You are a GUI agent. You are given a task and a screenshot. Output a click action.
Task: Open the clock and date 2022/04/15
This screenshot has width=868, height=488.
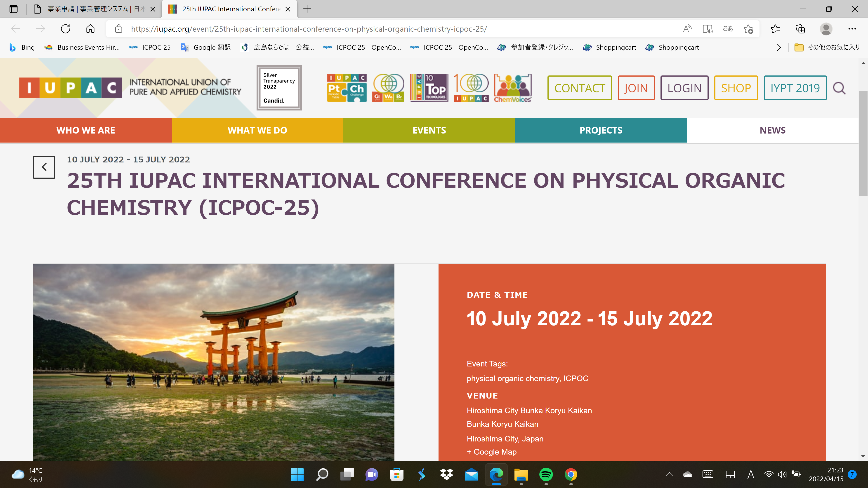pyautogui.click(x=826, y=474)
